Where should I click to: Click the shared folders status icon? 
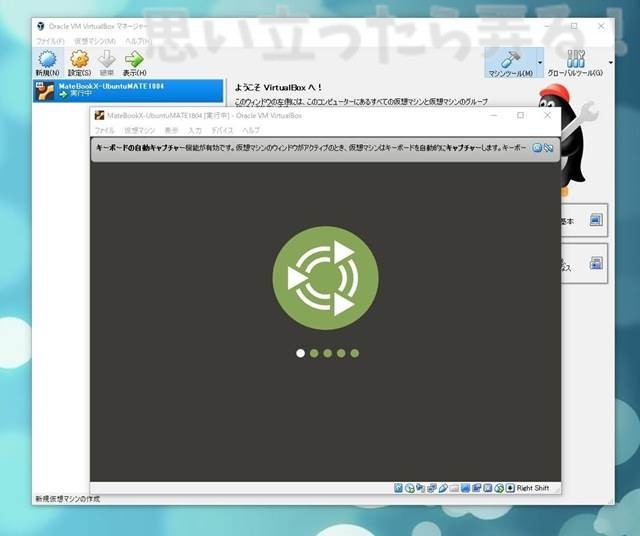(454, 488)
